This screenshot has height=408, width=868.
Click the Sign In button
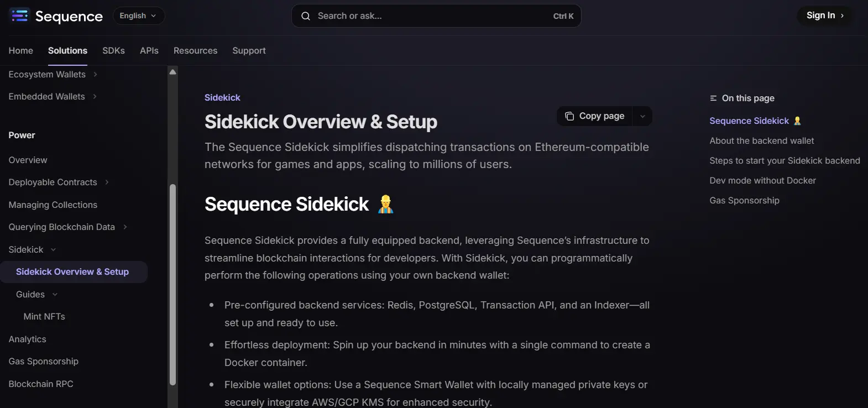pos(825,15)
